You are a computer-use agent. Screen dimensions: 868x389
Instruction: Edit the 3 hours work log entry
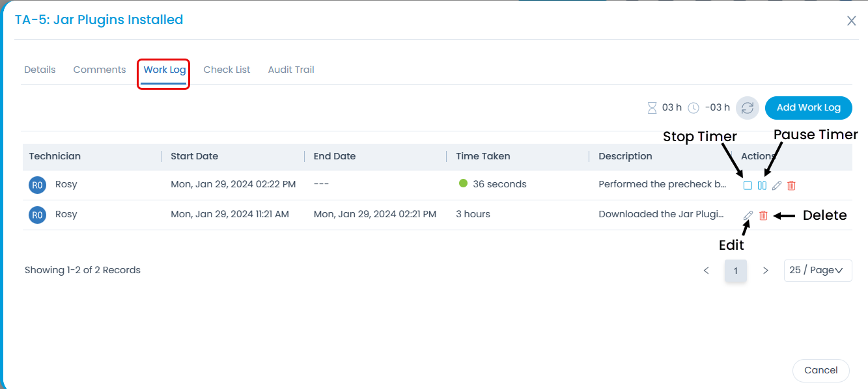pos(748,215)
